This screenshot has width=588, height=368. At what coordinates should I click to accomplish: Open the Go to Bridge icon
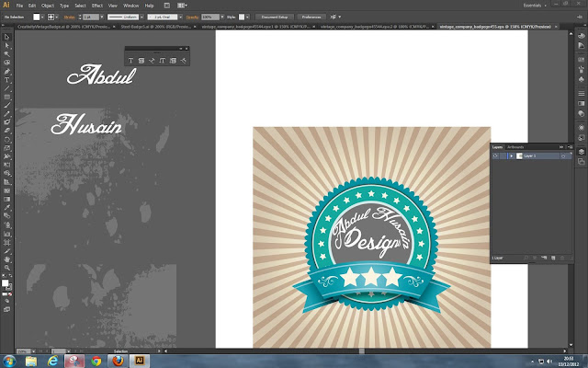click(167, 6)
